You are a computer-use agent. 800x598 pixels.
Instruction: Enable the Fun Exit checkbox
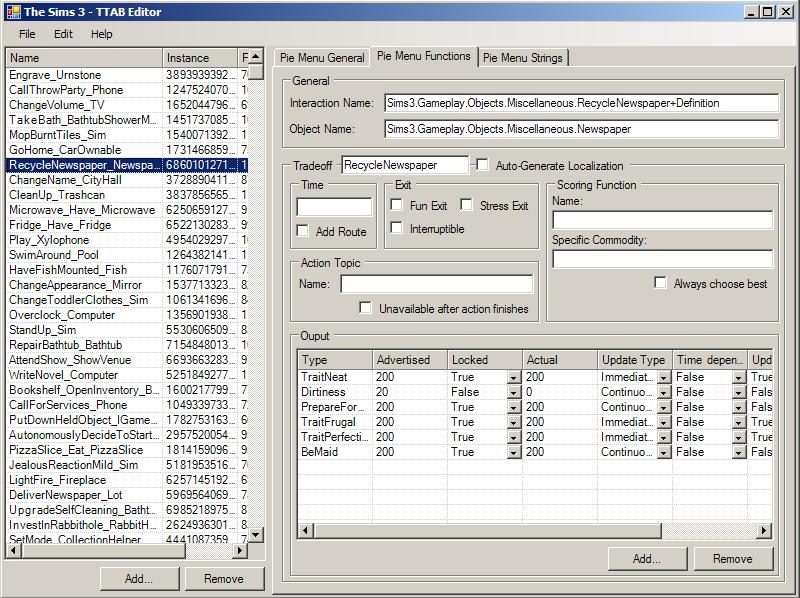click(x=396, y=205)
